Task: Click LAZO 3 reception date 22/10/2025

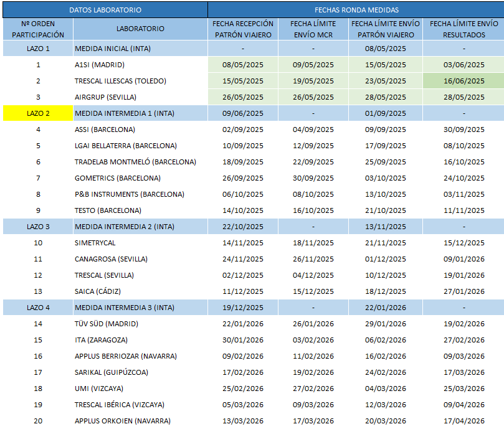Action: [243, 227]
